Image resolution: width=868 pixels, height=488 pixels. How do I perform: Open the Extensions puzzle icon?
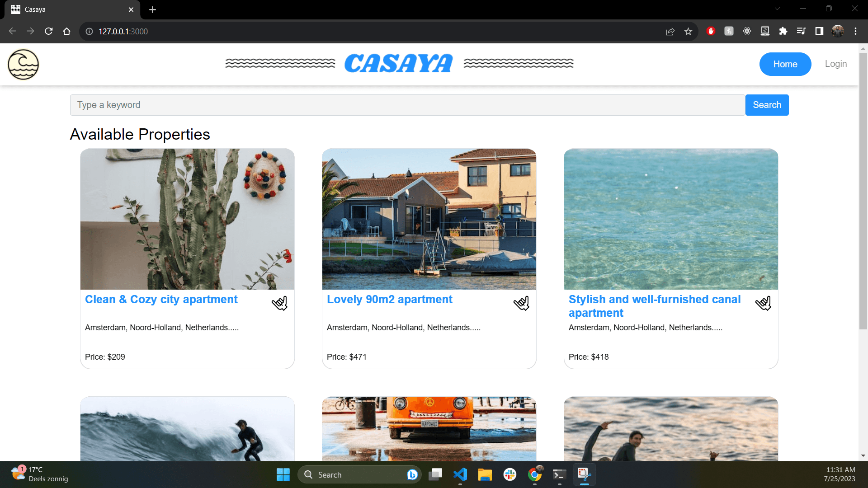(783, 31)
